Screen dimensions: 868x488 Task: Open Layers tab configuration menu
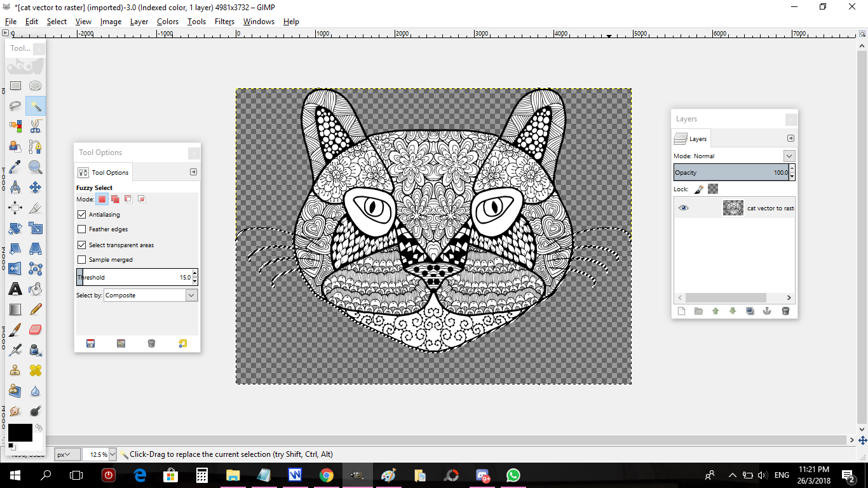click(x=790, y=139)
